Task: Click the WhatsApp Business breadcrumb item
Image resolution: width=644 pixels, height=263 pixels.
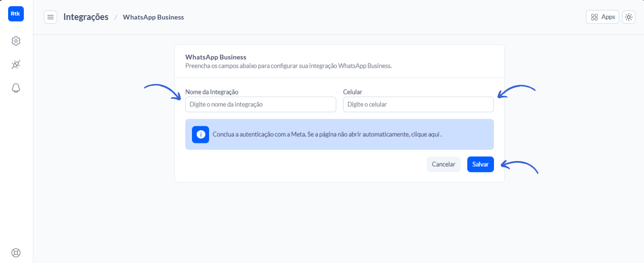Action: coord(153,17)
